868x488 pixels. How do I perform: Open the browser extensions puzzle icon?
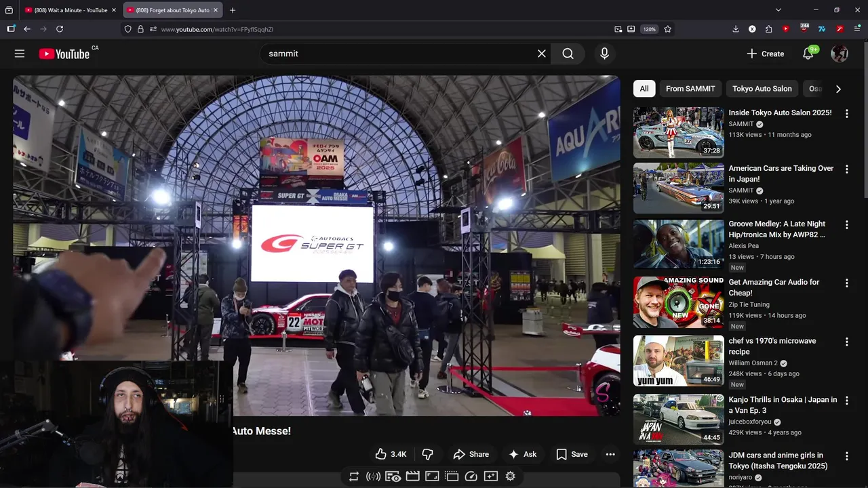coord(768,29)
